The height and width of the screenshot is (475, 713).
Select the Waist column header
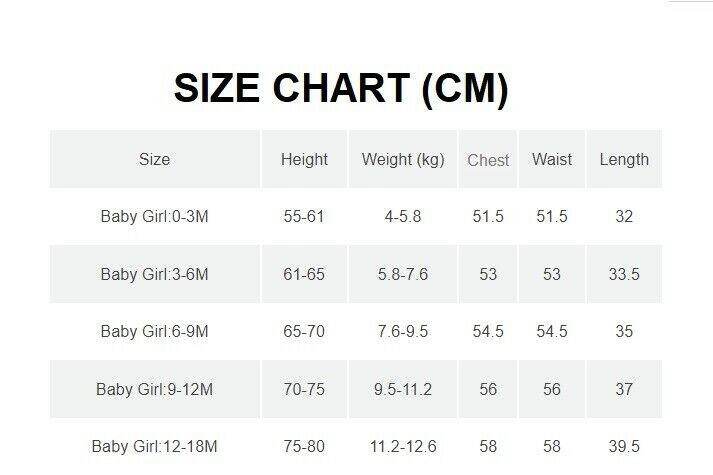552,159
